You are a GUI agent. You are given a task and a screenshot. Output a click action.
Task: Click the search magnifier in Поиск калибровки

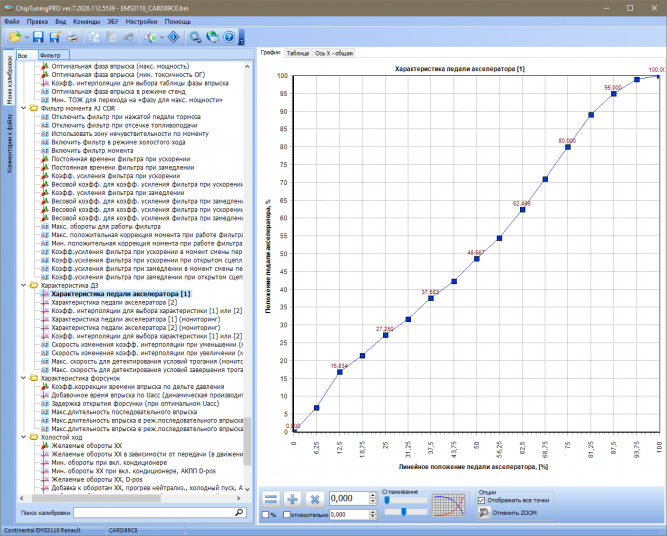point(239,512)
